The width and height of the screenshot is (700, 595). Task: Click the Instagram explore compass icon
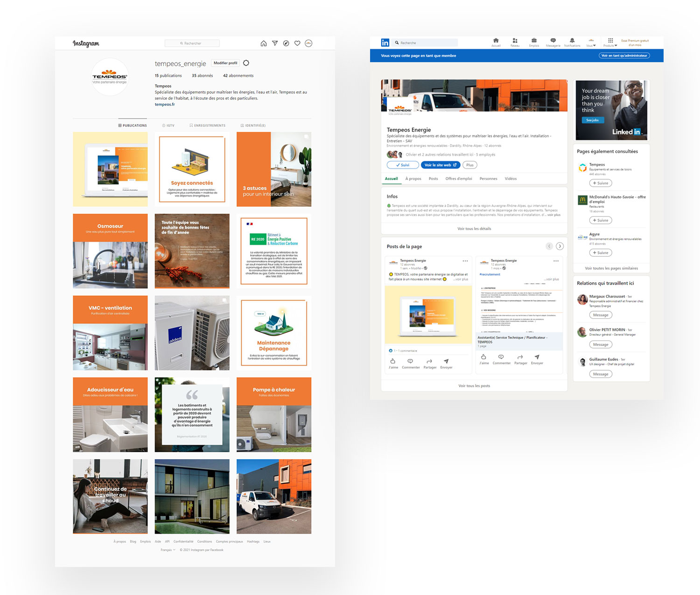click(x=286, y=43)
